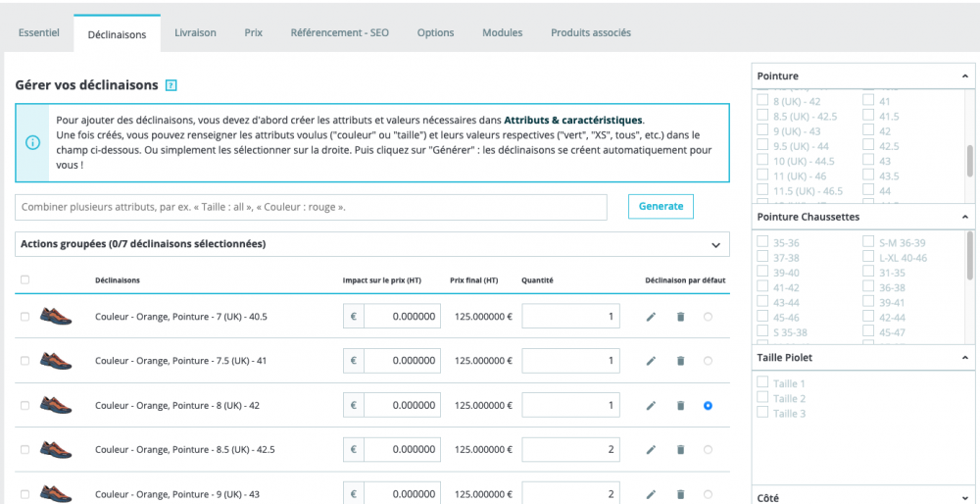This screenshot has width=980, height=504.
Task: Open shoe thumbnail of the 8 (UK) - 42 row
Action: coord(56,405)
